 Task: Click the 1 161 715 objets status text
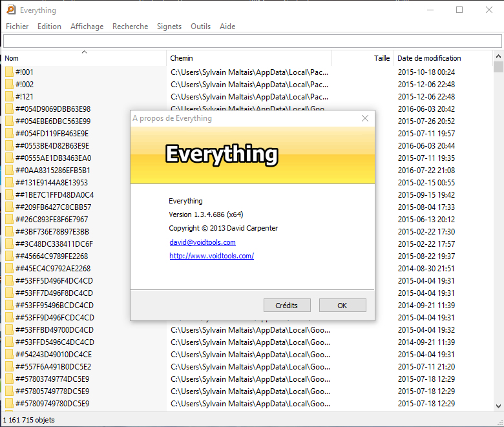click(x=29, y=420)
